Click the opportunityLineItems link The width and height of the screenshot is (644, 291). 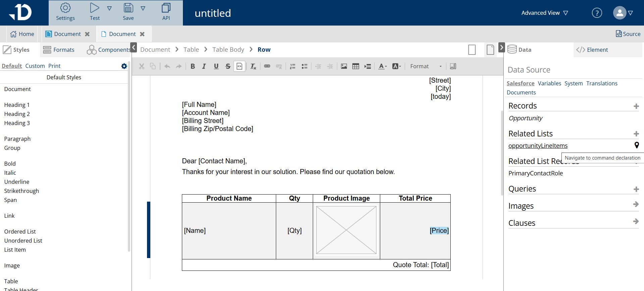click(538, 145)
